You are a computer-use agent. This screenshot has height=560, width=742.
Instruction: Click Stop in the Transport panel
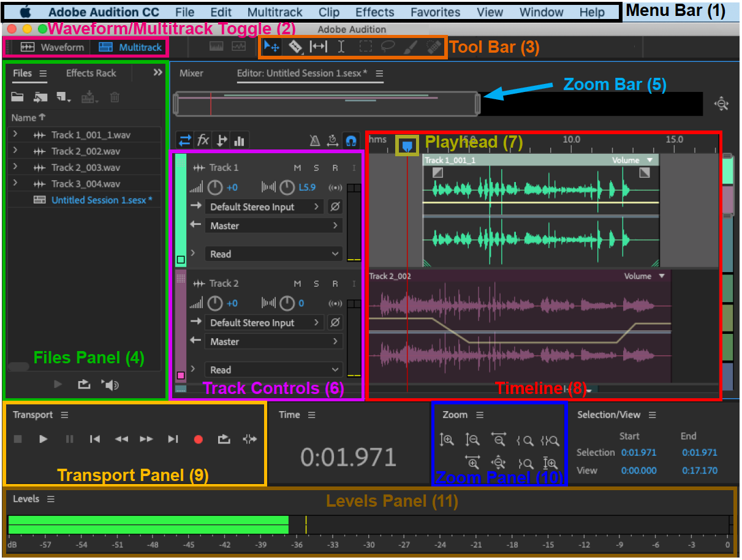pos(18,439)
